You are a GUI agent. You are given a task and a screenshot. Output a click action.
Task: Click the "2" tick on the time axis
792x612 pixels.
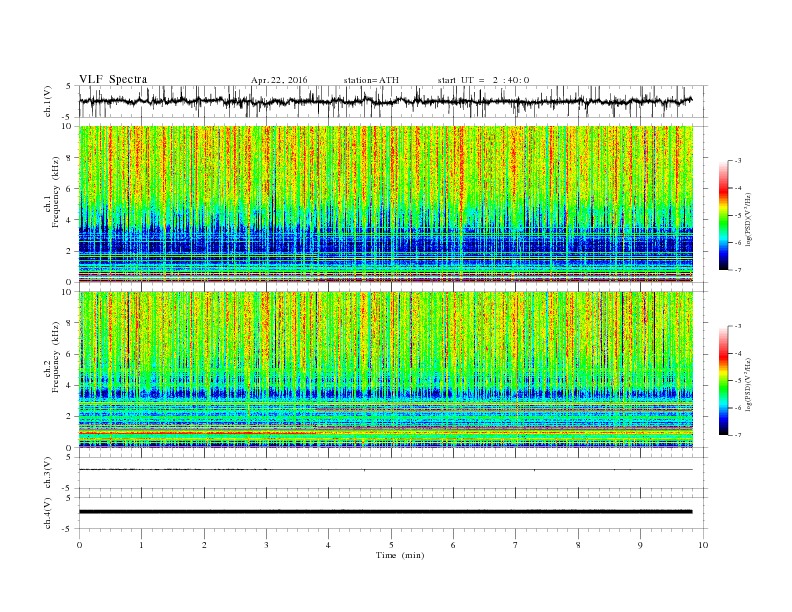(204, 545)
